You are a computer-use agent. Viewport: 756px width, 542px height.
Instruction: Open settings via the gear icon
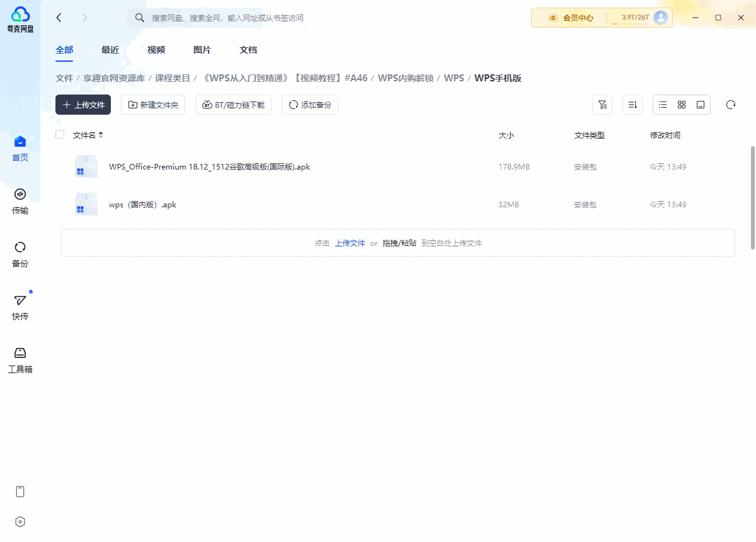tap(20, 521)
